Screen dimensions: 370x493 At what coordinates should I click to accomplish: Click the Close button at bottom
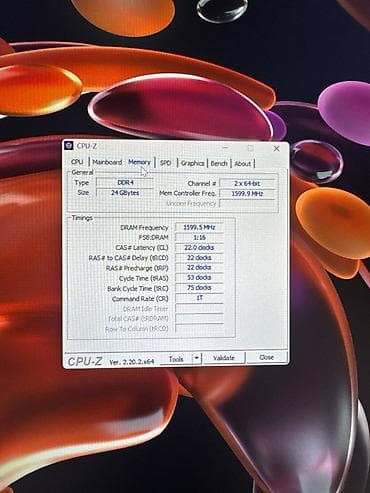(267, 357)
